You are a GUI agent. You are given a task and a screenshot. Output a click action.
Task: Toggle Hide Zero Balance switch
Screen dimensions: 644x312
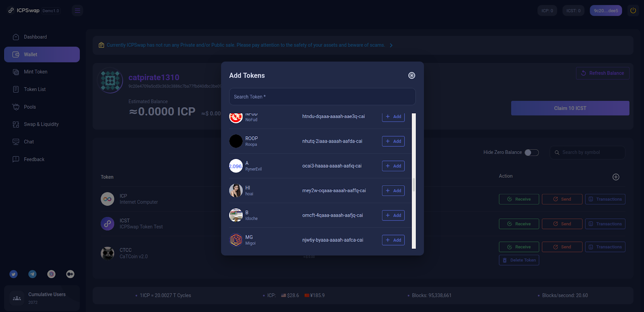point(531,152)
